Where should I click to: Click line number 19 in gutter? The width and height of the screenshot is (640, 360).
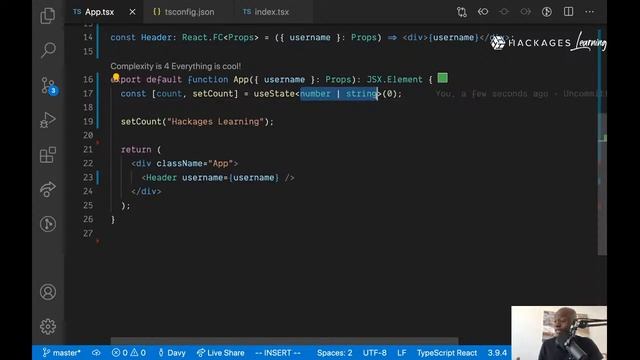88,121
